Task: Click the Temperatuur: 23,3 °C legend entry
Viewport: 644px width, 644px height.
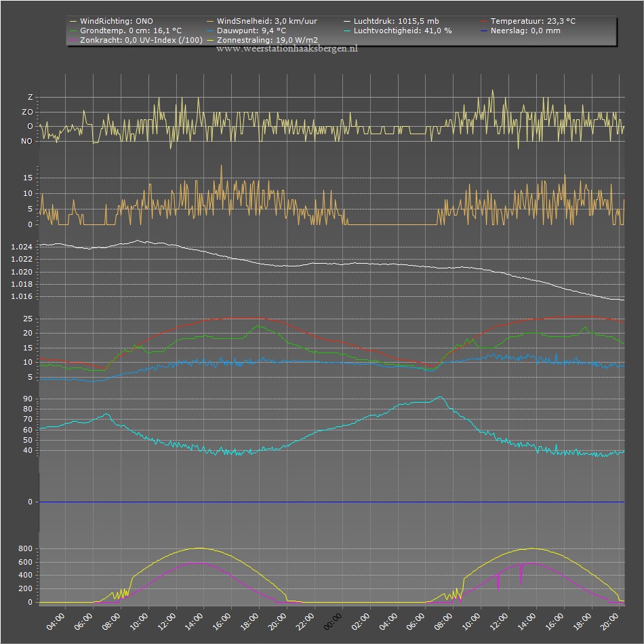Action: pyautogui.click(x=528, y=21)
